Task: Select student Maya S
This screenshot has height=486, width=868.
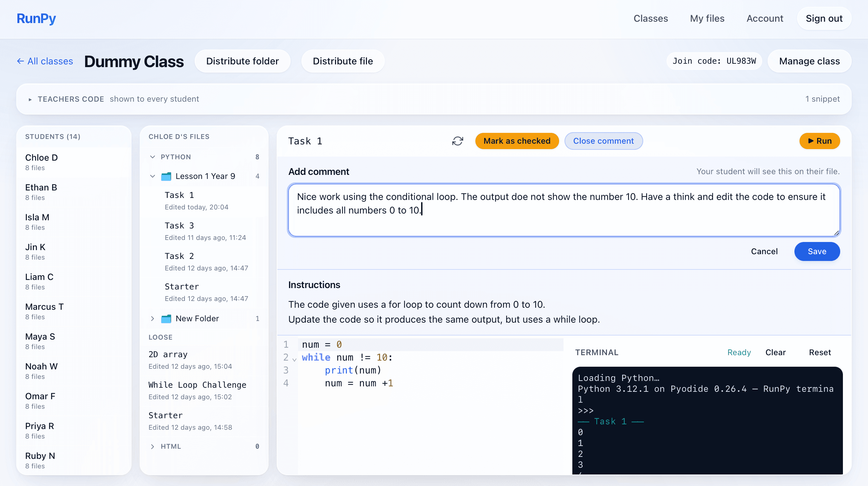Action: [x=74, y=341]
